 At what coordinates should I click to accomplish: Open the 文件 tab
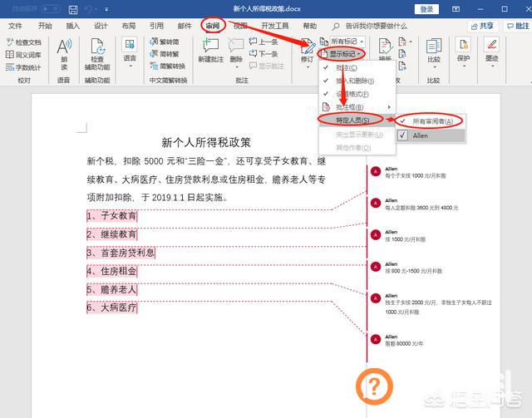coord(15,26)
